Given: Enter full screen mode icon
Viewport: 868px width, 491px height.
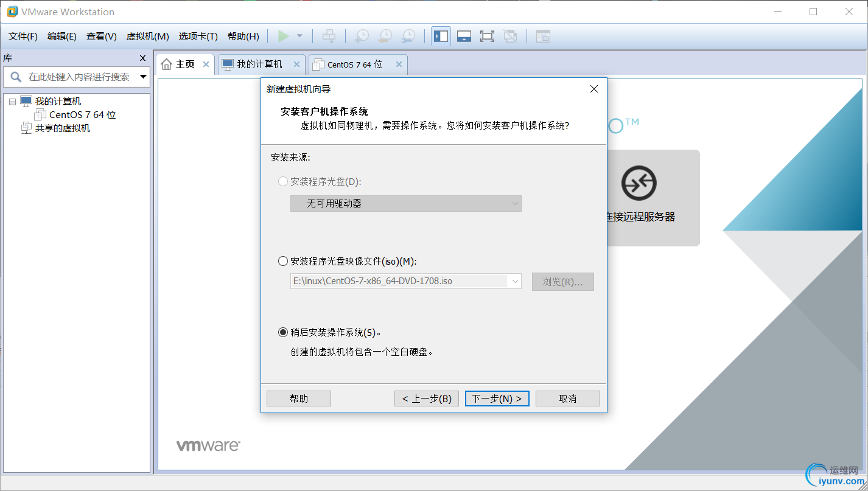Looking at the screenshot, I should 487,37.
